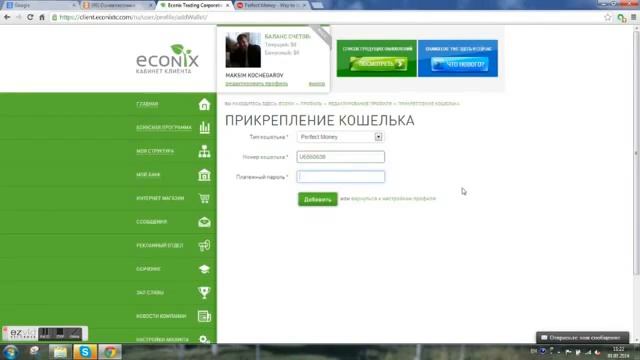
Task: Open File Explorer from the taskbar
Action: 60,352
